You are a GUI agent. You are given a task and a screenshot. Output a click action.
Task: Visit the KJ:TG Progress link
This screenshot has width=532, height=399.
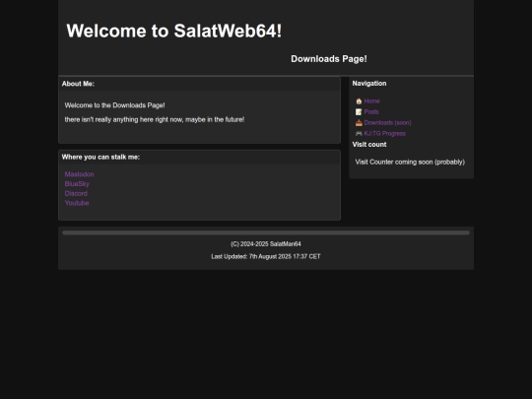(385, 134)
